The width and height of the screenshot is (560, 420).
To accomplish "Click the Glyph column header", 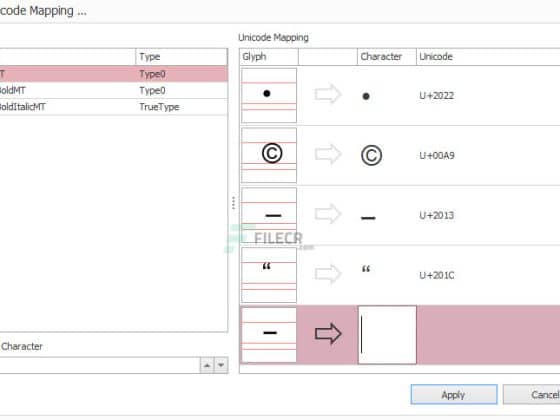I will [x=269, y=57].
